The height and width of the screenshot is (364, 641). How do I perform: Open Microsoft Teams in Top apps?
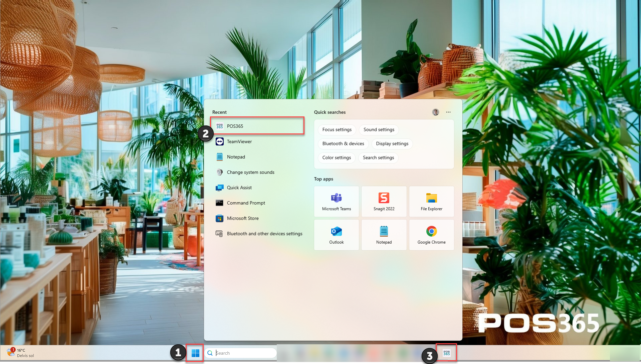pos(337,202)
